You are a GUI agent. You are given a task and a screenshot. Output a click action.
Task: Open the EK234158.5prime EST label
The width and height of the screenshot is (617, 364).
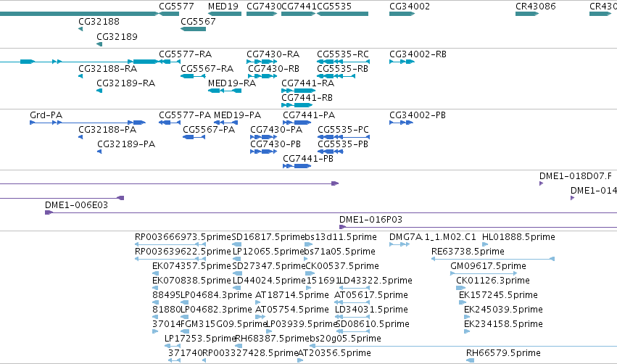pos(503,324)
